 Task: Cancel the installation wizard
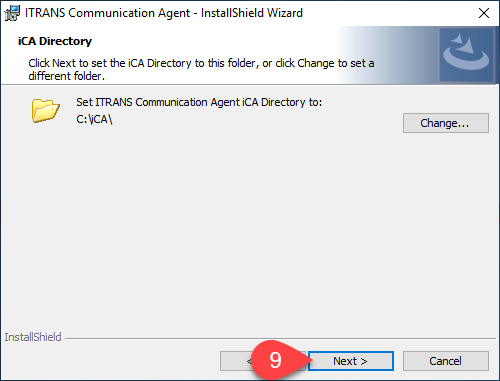click(x=446, y=361)
